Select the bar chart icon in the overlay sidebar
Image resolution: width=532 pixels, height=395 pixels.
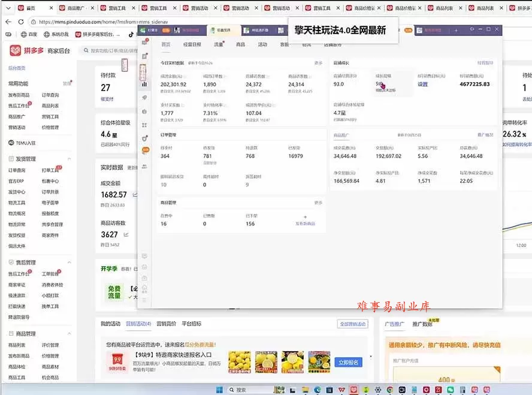144,84
